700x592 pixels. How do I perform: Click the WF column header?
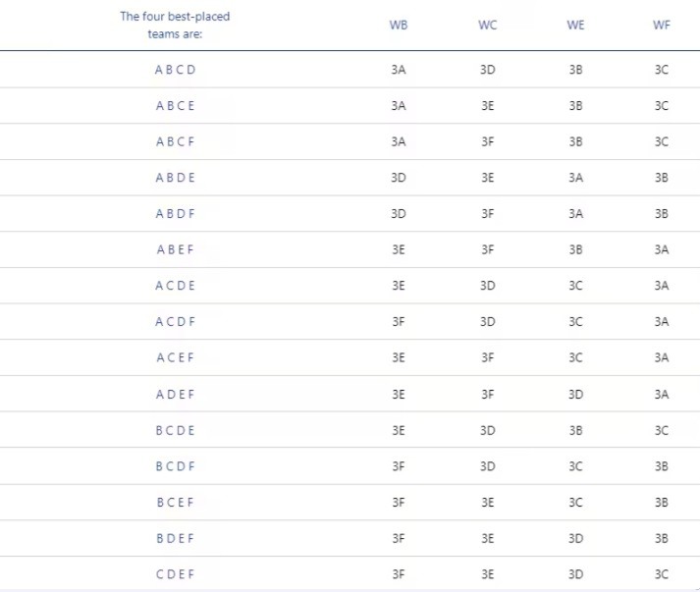click(x=662, y=26)
